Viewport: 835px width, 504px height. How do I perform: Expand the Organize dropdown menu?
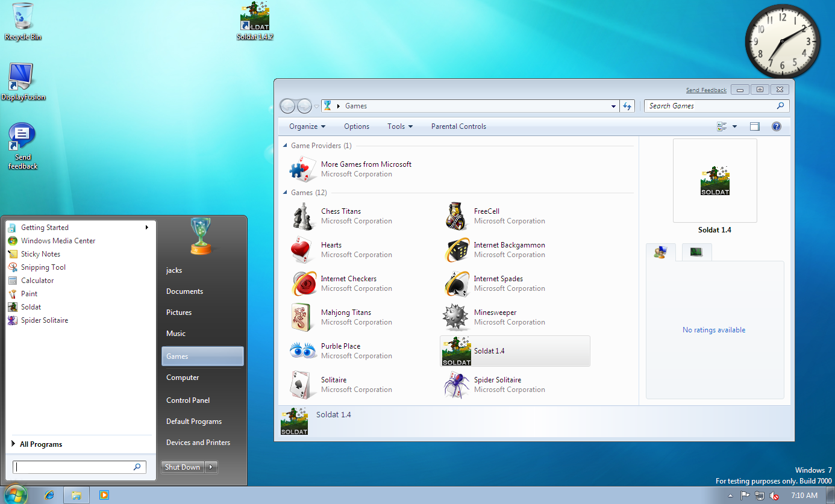pyautogui.click(x=307, y=126)
